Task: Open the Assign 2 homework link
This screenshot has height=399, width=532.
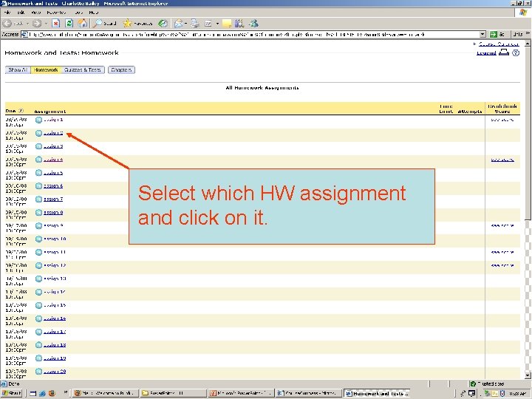Action: click(53, 133)
